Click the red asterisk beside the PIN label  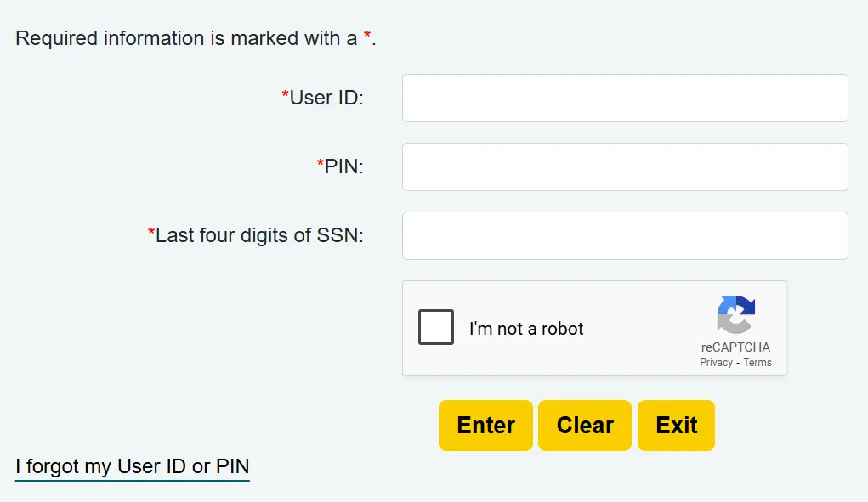click(321, 166)
